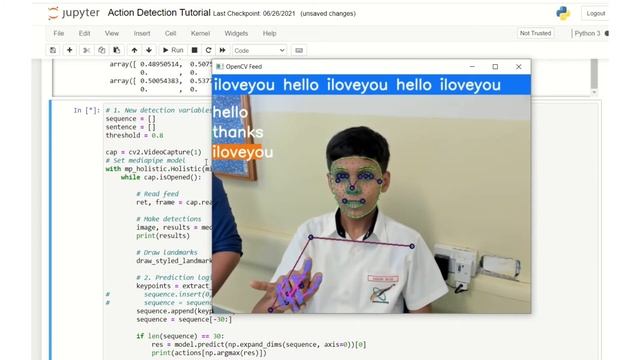640x360 pixels.
Task: Close the OpenCV Feed window
Action: tap(518, 67)
